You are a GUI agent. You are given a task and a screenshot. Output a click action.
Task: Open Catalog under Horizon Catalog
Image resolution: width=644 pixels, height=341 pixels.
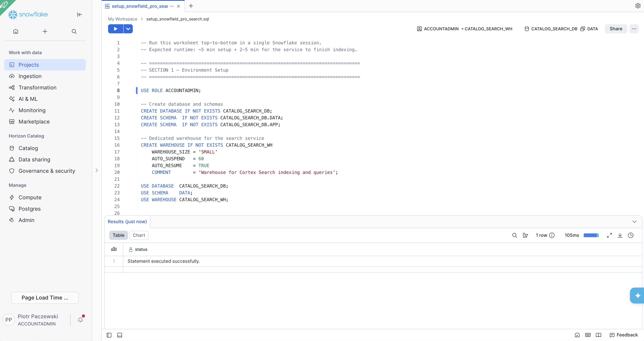45,148
